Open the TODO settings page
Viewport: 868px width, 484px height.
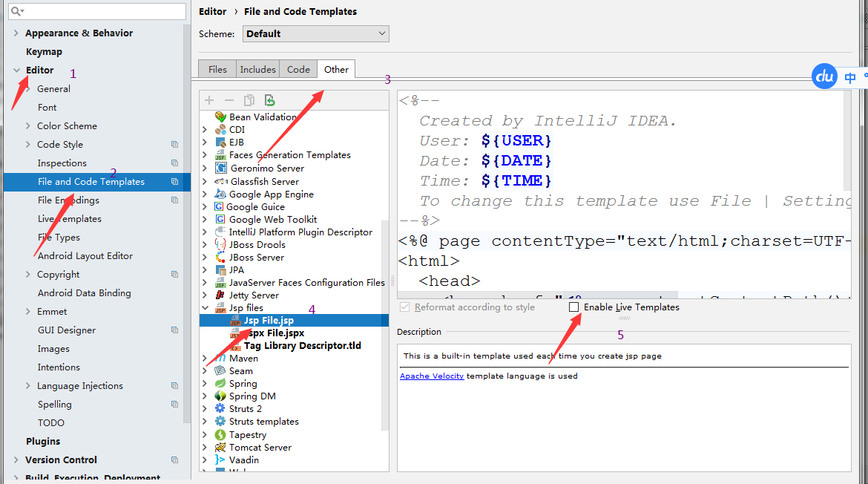[51, 422]
